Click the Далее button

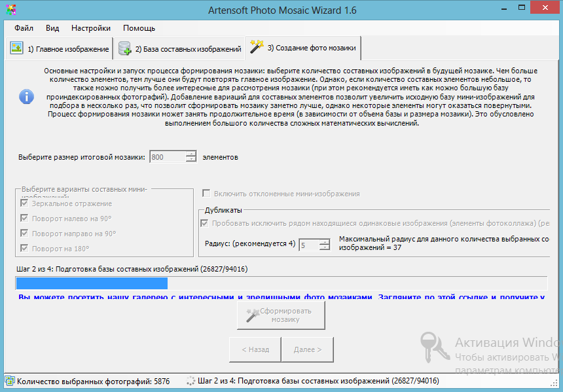[x=308, y=349]
